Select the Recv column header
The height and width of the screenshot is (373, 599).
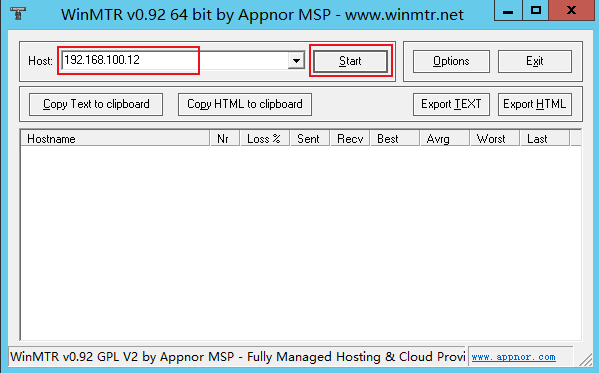[350, 138]
